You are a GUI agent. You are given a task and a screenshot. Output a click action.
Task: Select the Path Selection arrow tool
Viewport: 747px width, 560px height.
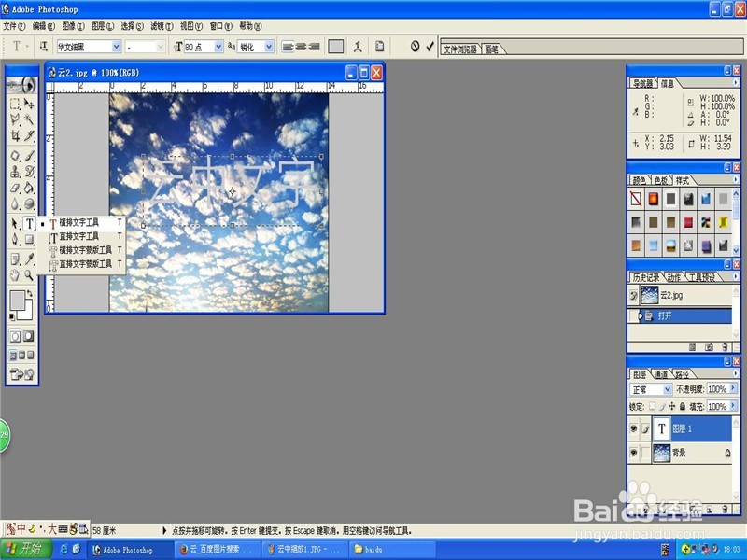pos(15,223)
